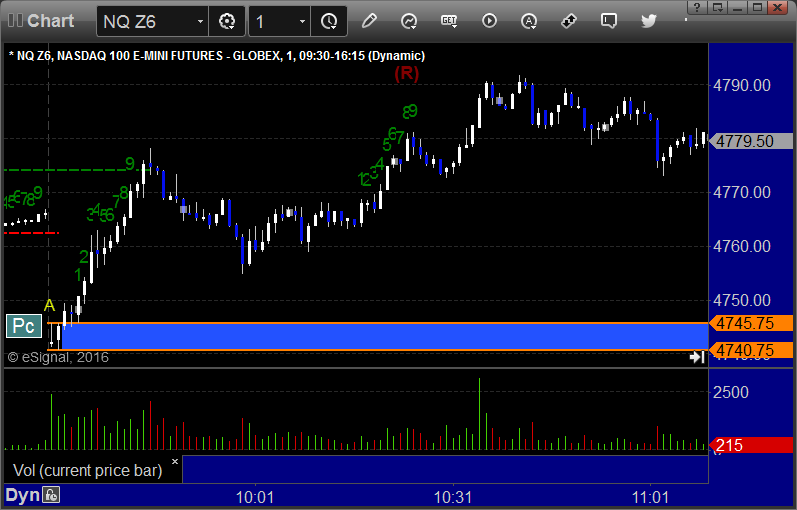Click the Pc previous close marker
Screen dimensions: 797x510
pyautogui.click(x=23, y=326)
